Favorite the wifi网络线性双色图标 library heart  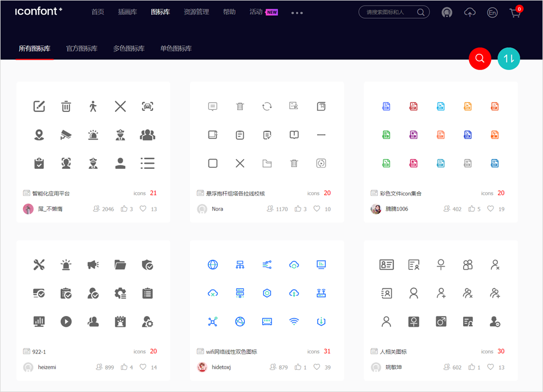317,366
